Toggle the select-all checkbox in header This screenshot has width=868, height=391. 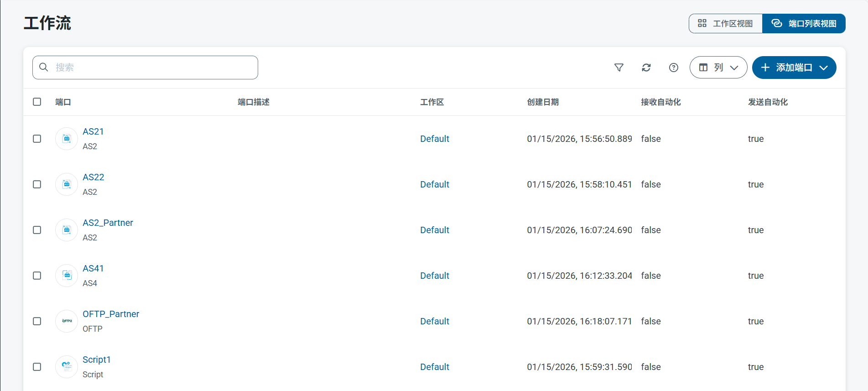click(37, 102)
